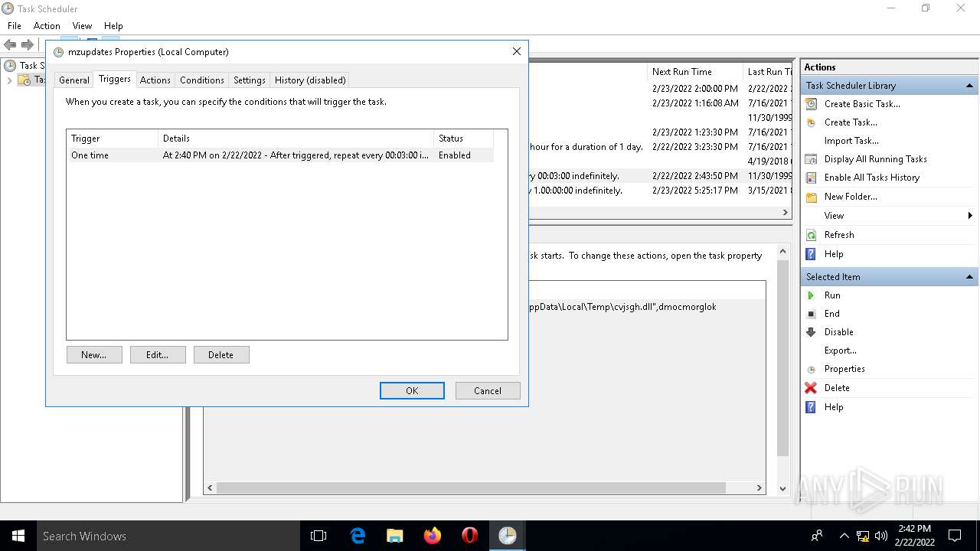Launch Firefox from the taskbar

click(x=432, y=536)
